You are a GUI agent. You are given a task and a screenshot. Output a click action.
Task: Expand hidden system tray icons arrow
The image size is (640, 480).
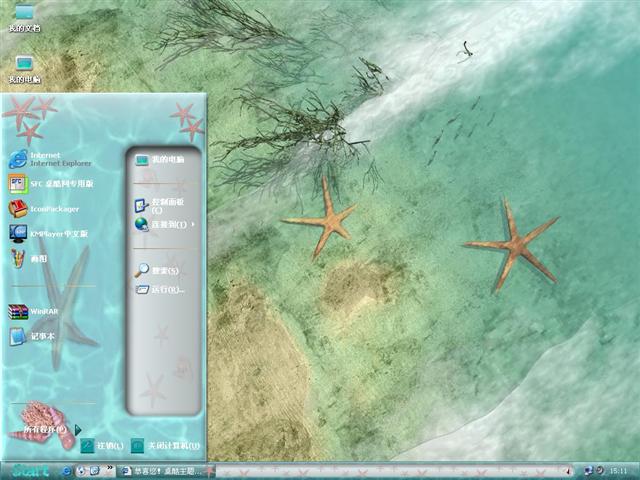569,471
